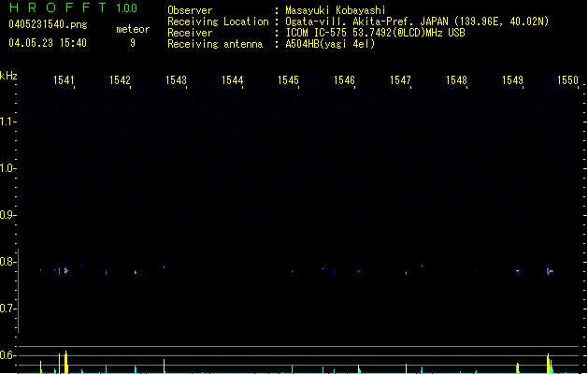The height and width of the screenshot is (374, 588).
Task: Click the 1549 time axis marker
Action: [512, 80]
